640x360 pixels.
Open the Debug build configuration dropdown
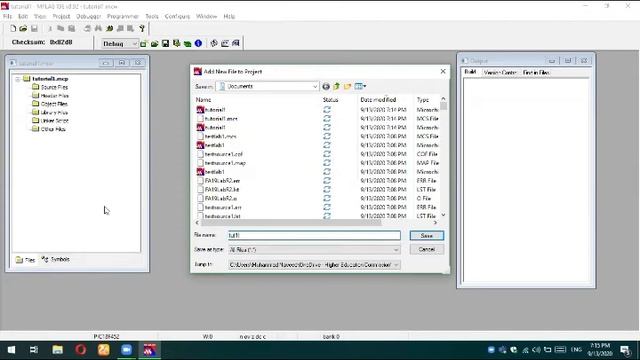(120, 43)
